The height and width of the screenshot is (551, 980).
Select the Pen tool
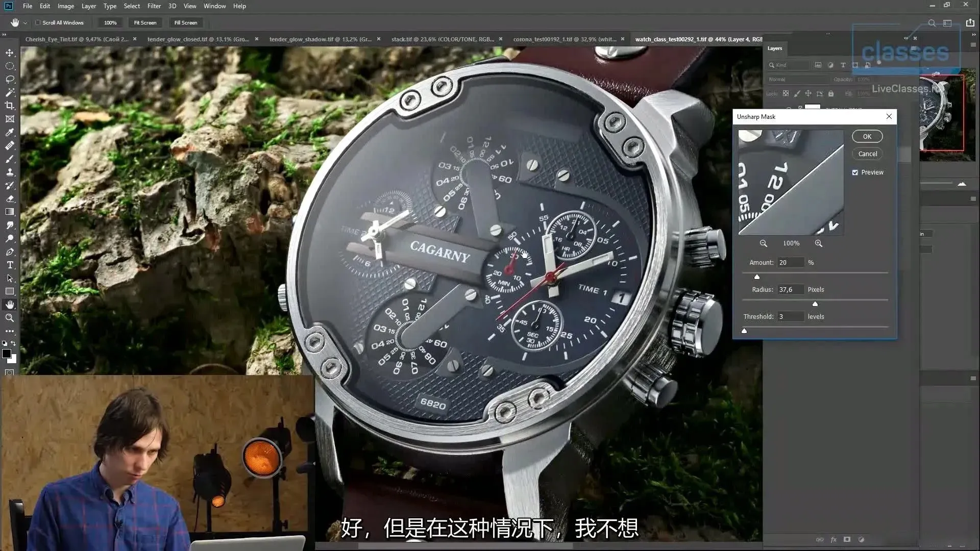10,252
